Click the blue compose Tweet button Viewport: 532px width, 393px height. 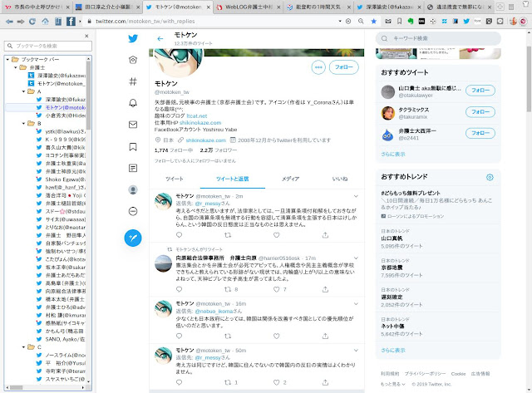pos(133,238)
